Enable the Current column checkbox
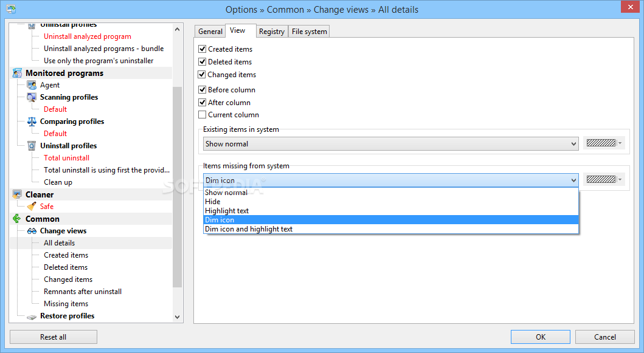The image size is (644, 353). [202, 114]
